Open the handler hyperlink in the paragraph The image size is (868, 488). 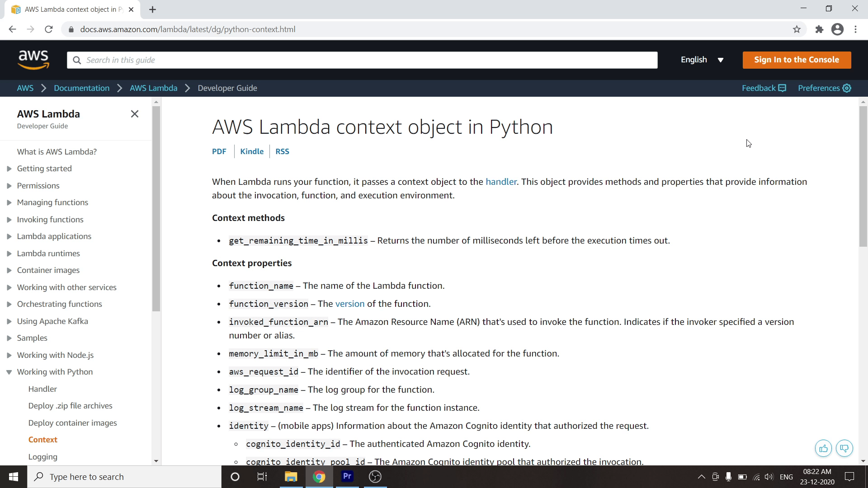500,182
